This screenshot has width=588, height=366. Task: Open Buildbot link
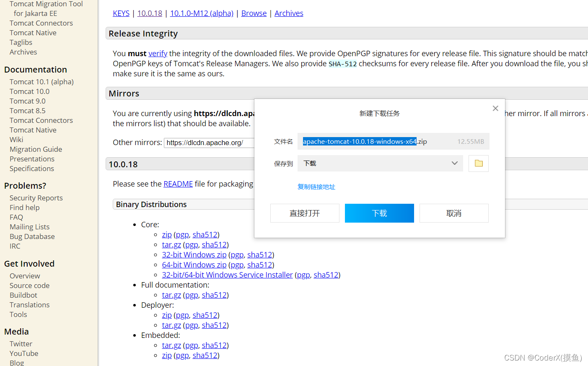pos(23,295)
